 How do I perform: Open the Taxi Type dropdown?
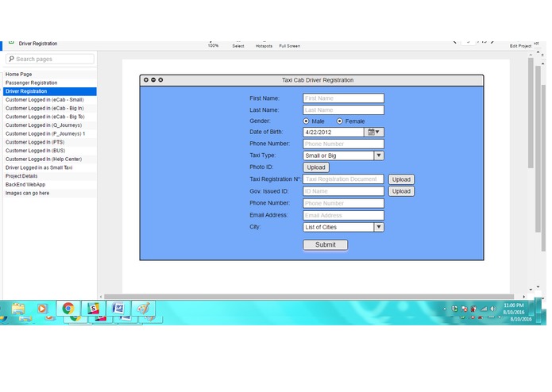[378, 156]
